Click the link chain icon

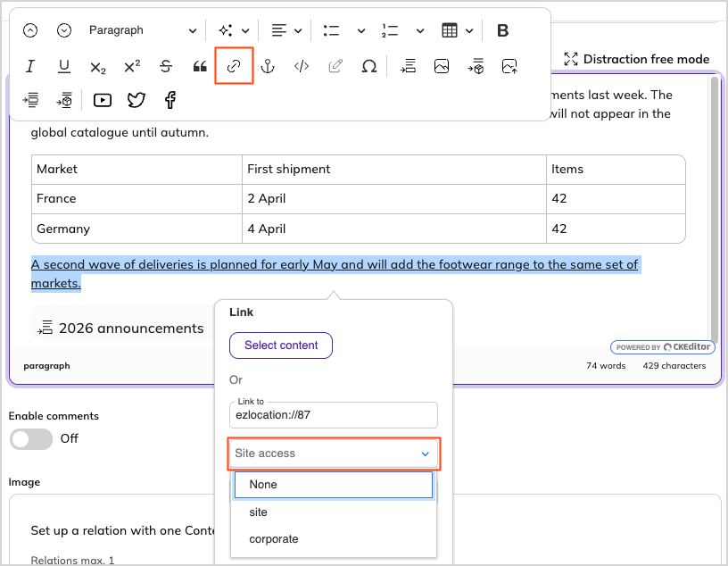click(234, 66)
